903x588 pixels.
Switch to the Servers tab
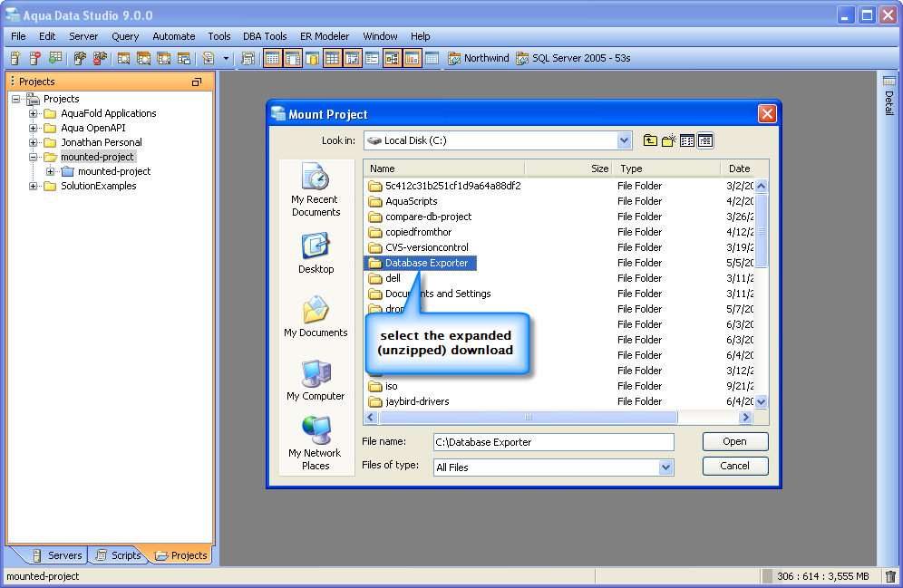pos(58,555)
